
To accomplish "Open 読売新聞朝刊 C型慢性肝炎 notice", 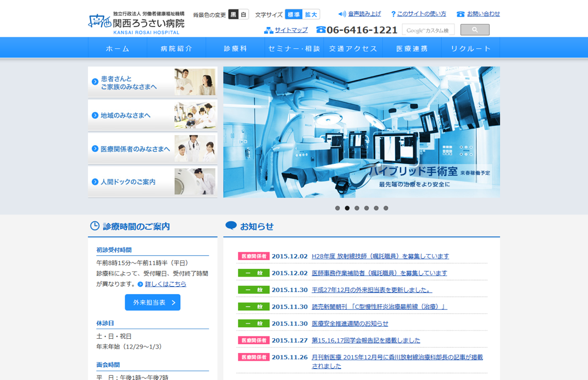I will pyautogui.click(x=380, y=307).
